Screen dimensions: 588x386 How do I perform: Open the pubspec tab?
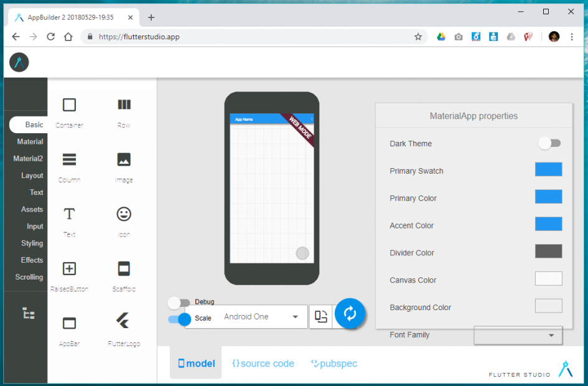click(x=334, y=363)
